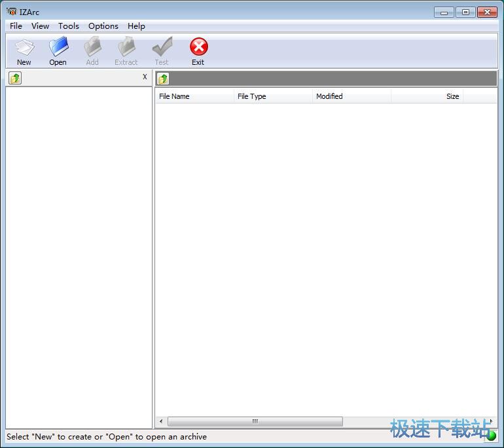The image size is (504, 448).
Task: Click the up-folder icon in left pane
Action: [15, 79]
